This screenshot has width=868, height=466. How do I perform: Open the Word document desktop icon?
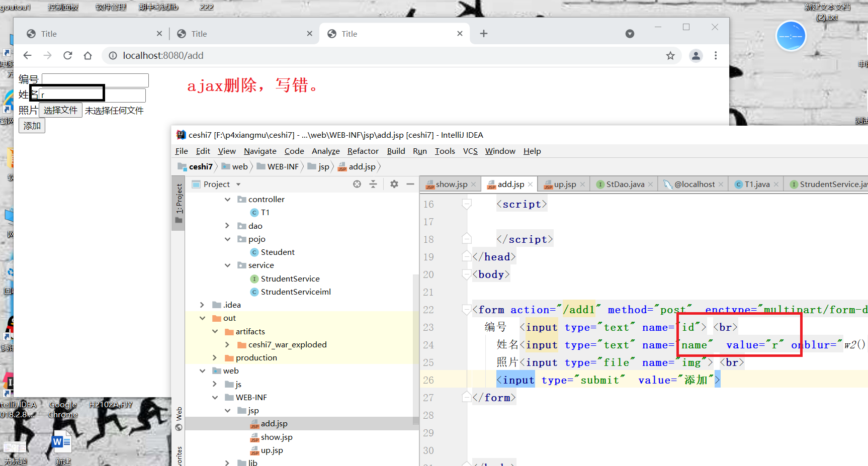click(62, 446)
